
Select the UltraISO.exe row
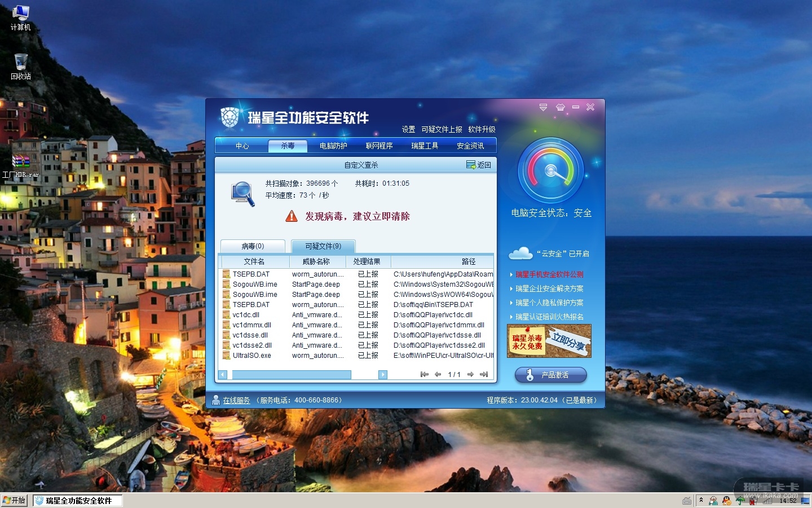[x=356, y=356]
